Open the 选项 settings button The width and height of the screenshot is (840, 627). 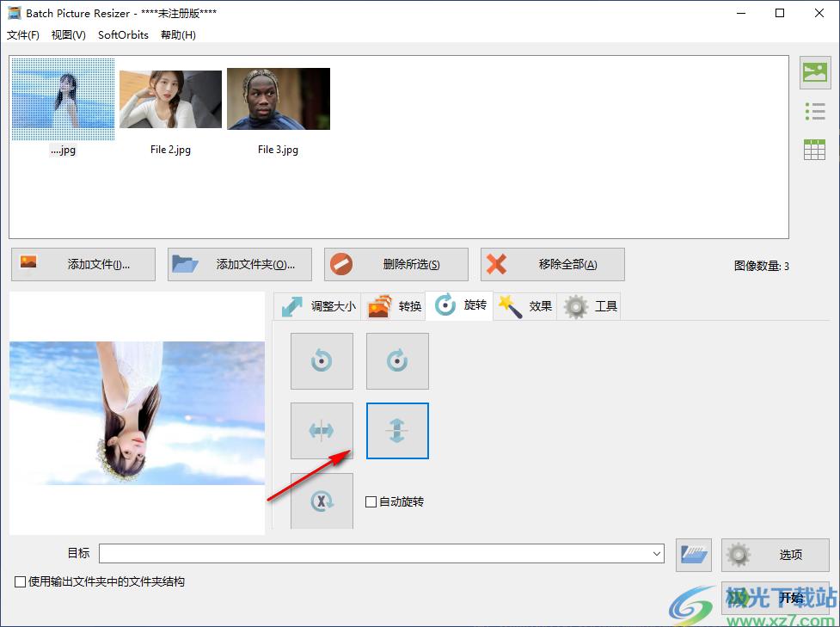pos(776,555)
